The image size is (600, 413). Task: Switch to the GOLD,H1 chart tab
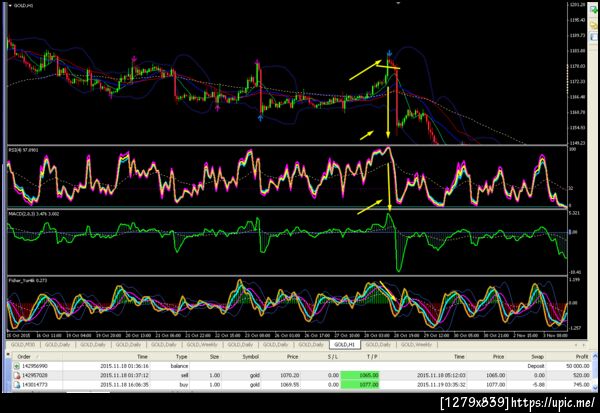coord(344,345)
